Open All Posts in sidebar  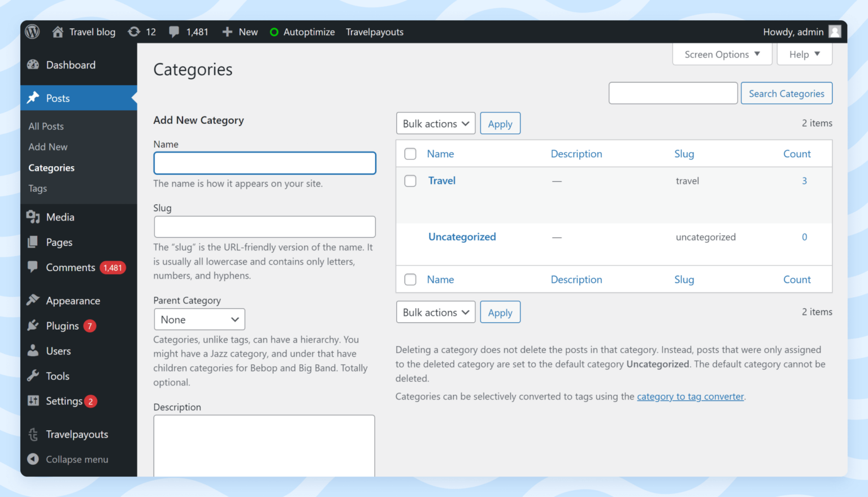pyautogui.click(x=46, y=126)
